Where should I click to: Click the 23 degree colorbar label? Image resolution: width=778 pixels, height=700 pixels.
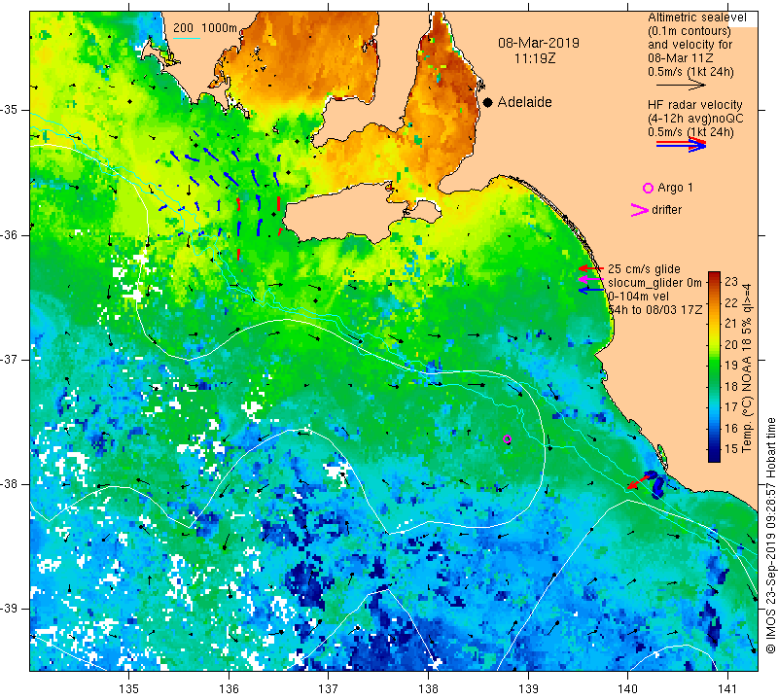[x=731, y=282]
